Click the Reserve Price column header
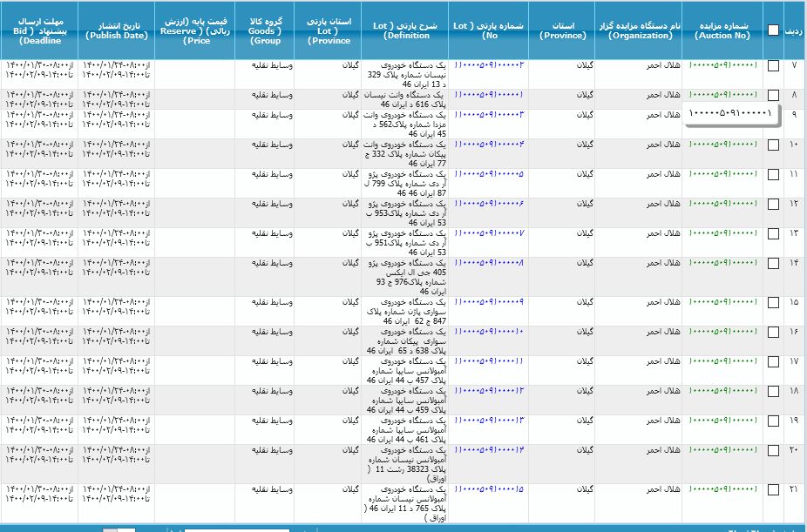 click(194, 30)
